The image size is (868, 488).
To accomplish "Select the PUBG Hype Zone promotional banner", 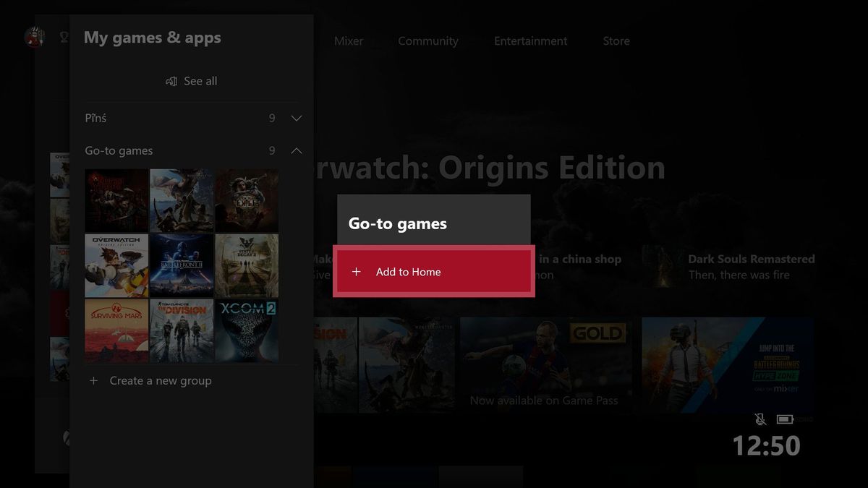I will tap(727, 364).
